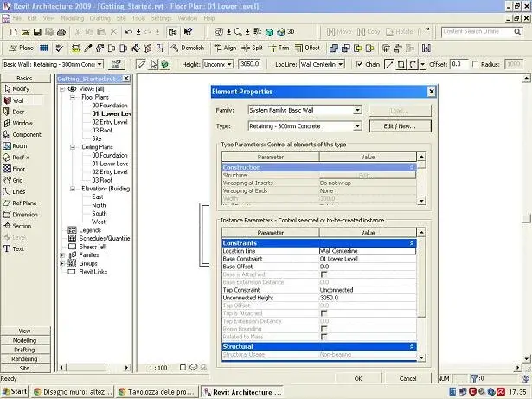Select the 02 Entry Level floor plan
The height and width of the screenshot is (399, 532).
pyautogui.click(x=110, y=122)
